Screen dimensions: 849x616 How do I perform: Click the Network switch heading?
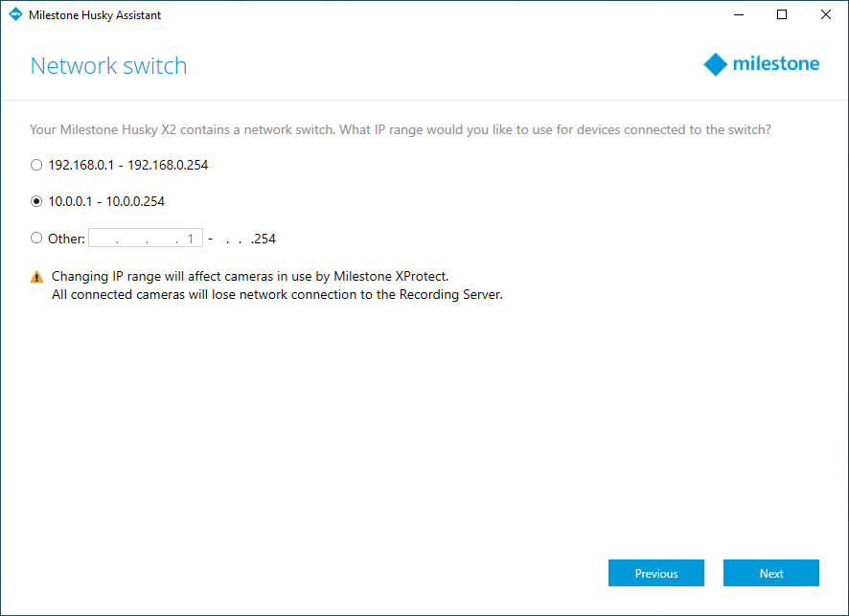tap(109, 66)
